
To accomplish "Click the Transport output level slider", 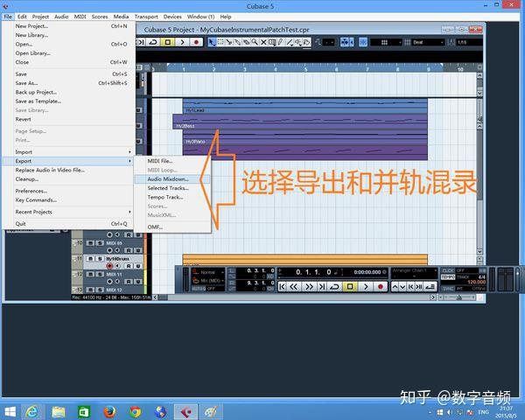I will click(x=518, y=278).
